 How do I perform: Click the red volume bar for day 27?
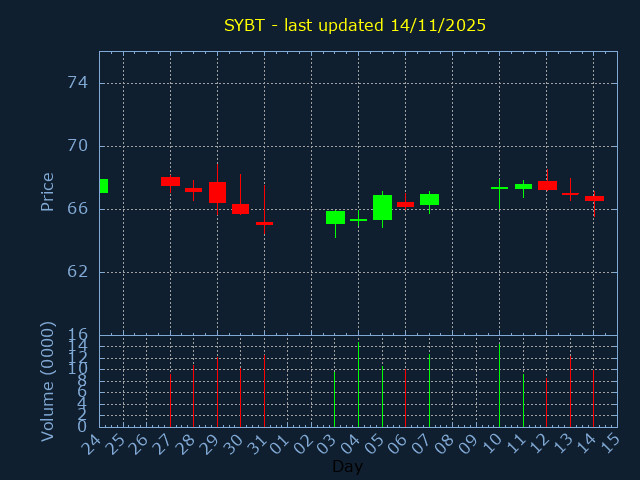pyautogui.click(x=170, y=400)
